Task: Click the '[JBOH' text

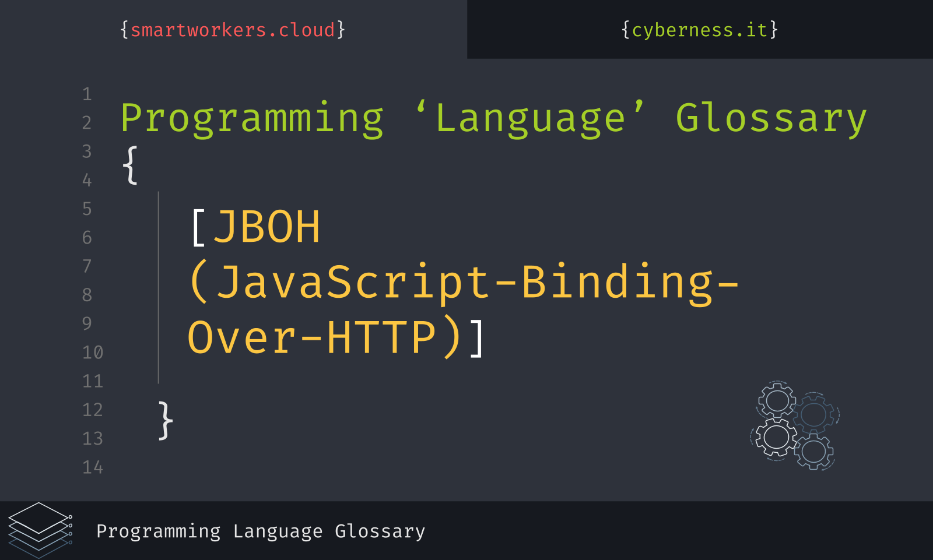Action: (x=255, y=227)
